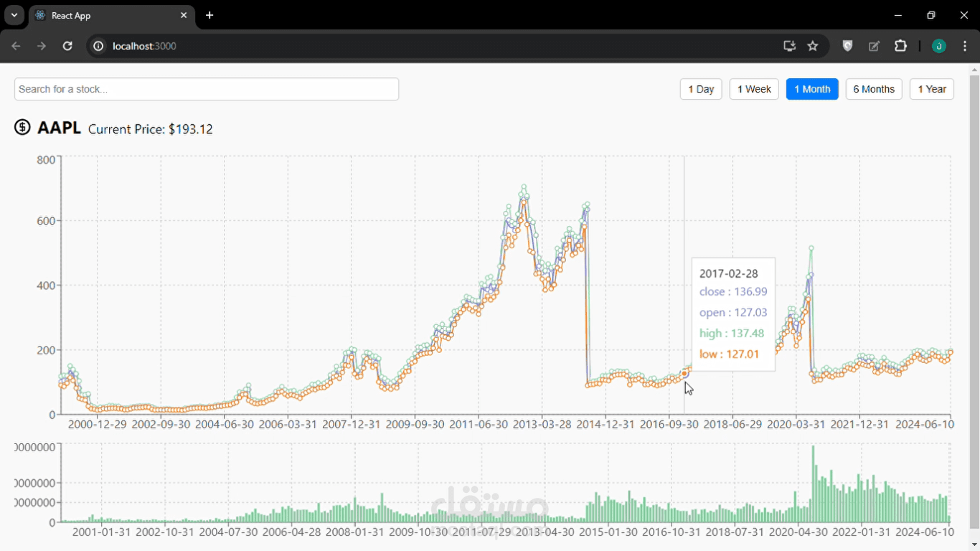Open the browser extensions puzzle icon
The height and width of the screenshot is (551, 980).
900,46
